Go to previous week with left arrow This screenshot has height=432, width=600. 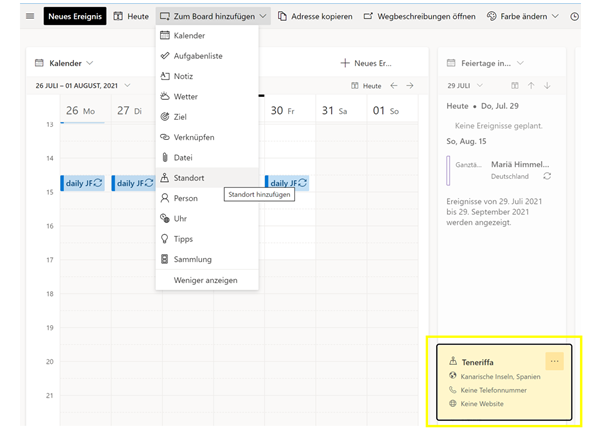394,86
